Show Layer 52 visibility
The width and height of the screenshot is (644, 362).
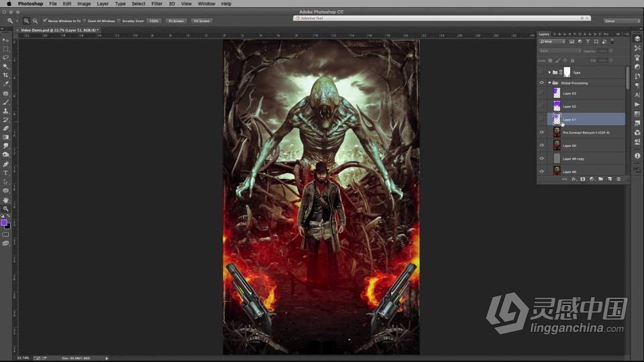click(x=542, y=107)
